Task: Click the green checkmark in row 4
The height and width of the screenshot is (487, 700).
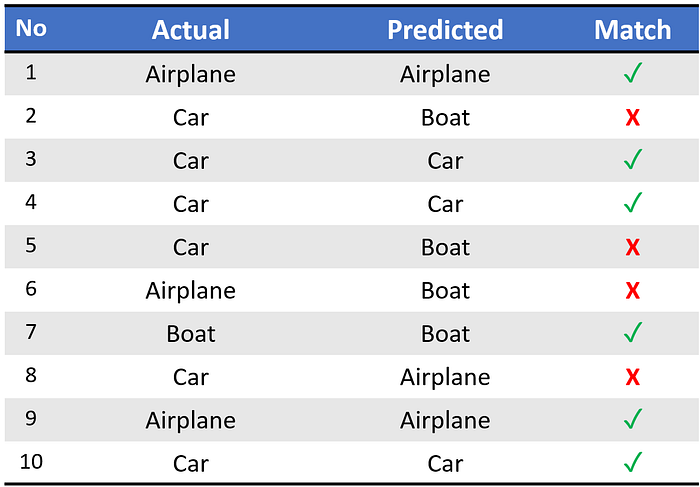Action: click(633, 203)
